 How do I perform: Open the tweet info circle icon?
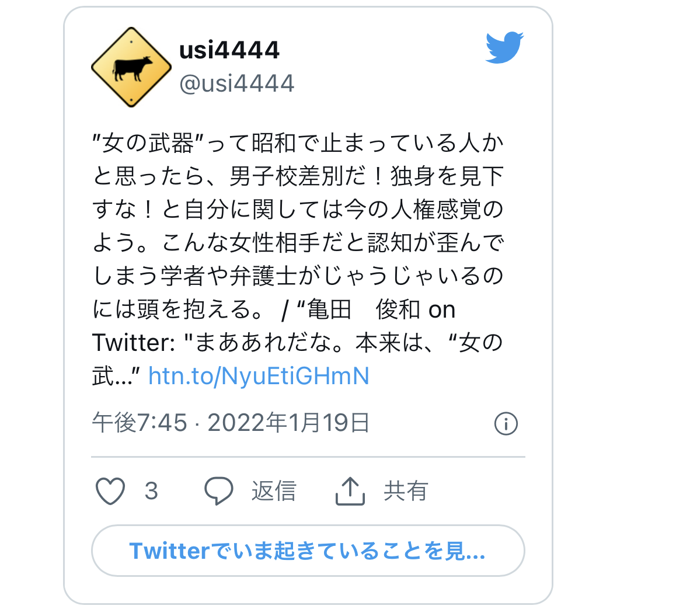click(506, 423)
